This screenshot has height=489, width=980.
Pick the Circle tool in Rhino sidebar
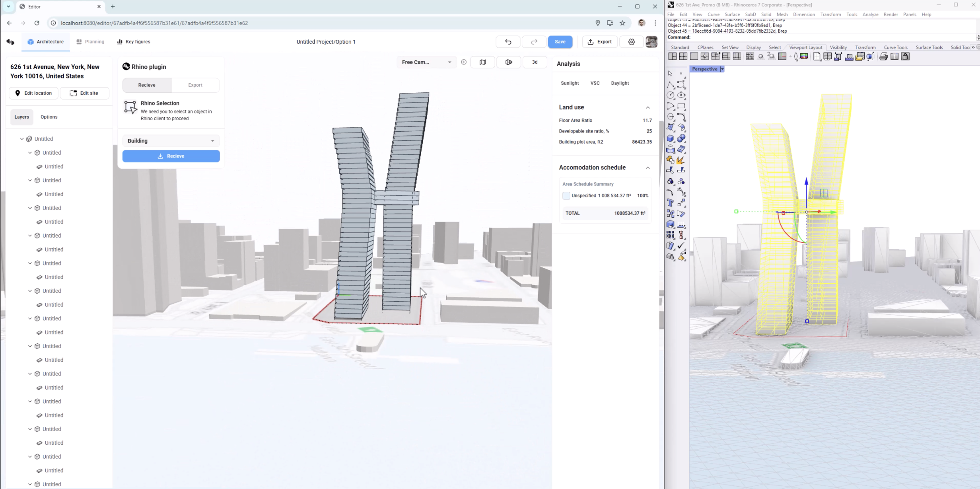click(x=671, y=95)
